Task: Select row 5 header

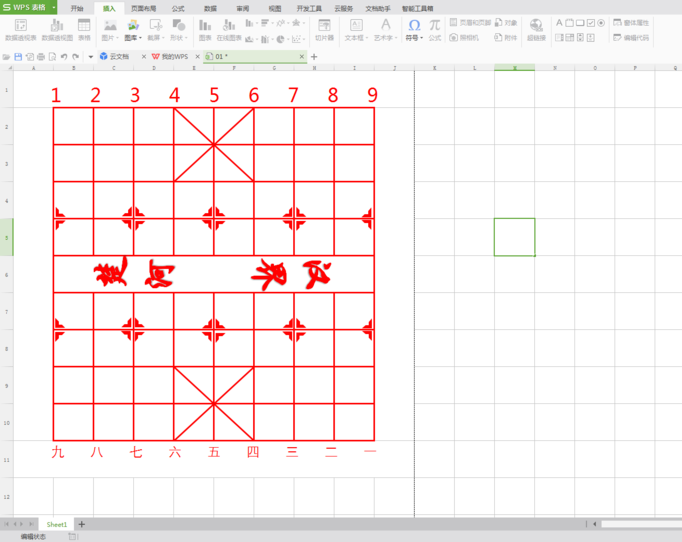Action: (7, 237)
